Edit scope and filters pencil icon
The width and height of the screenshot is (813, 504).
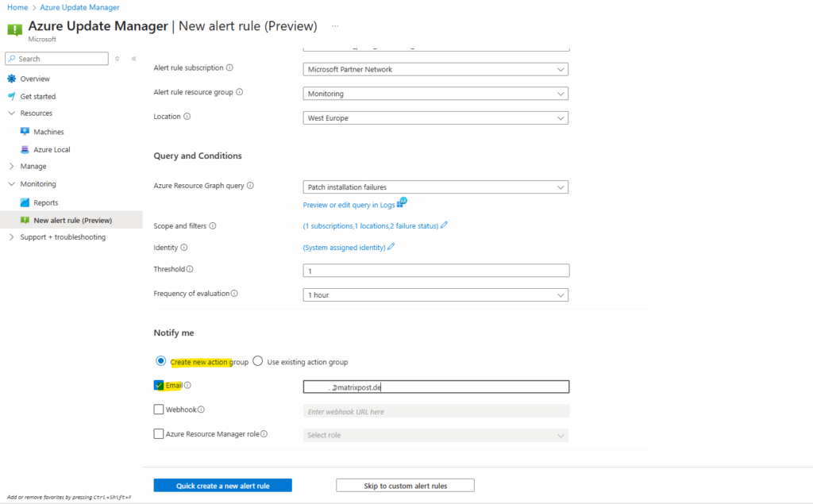[x=444, y=225]
